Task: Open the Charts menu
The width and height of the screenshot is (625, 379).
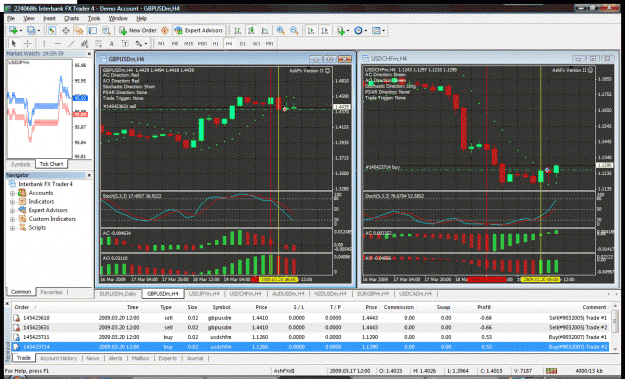Action: [x=71, y=18]
